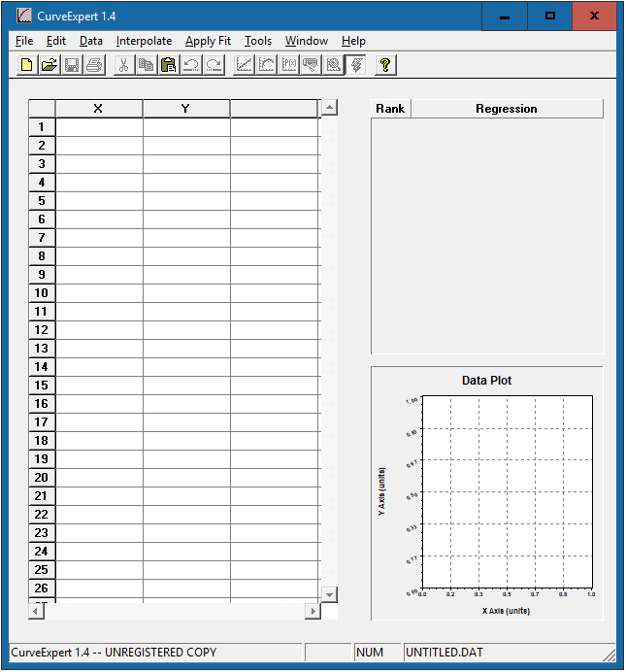Open the Edit menu
Image resolution: width=626 pixels, height=672 pixels.
pos(56,41)
